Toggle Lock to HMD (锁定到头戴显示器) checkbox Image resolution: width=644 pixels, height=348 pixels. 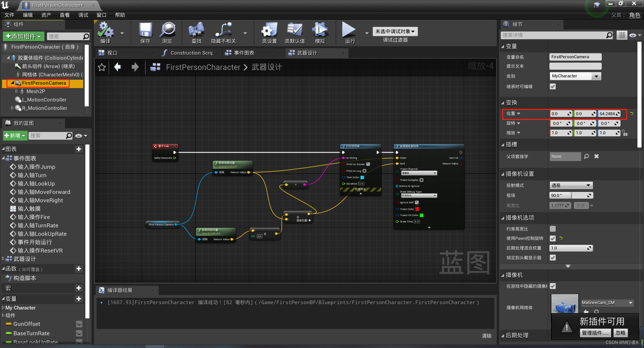553,258
